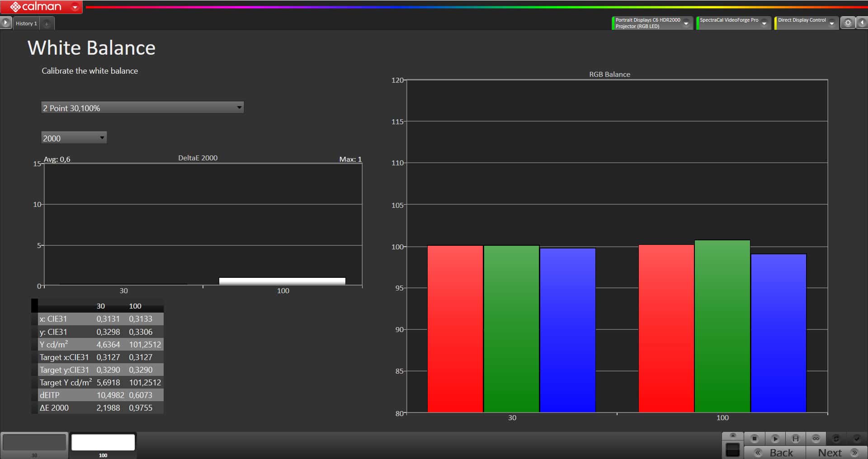The height and width of the screenshot is (459, 868).
Task: Switch to the History 1 tab
Action: pos(26,23)
